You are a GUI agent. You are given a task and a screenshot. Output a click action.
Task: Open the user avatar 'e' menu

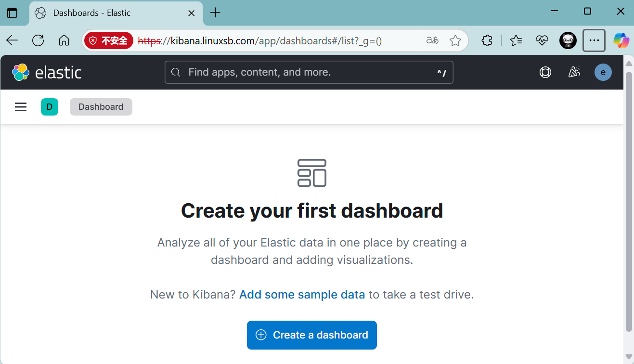(x=603, y=72)
